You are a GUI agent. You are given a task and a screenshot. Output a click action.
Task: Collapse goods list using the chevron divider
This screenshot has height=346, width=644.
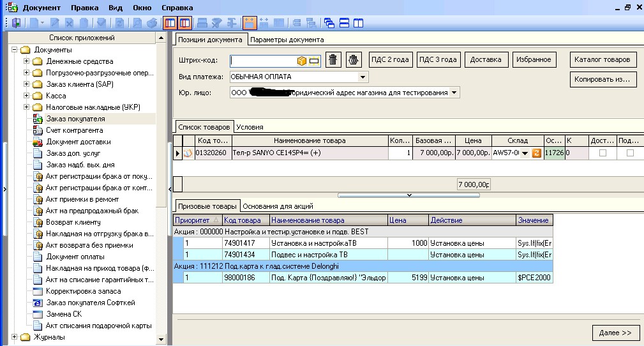(x=408, y=195)
